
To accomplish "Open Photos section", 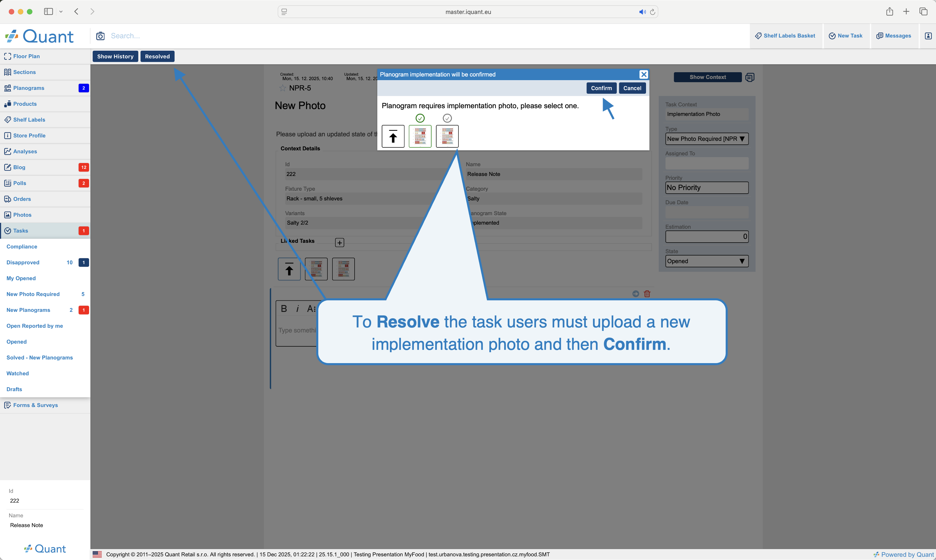I will click(45, 215).
